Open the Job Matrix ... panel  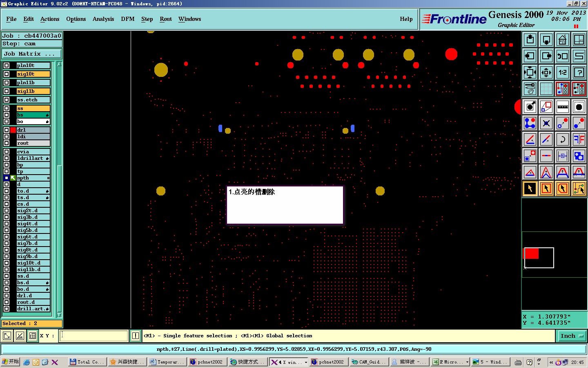pyautogui.click(x=32, y=54)
